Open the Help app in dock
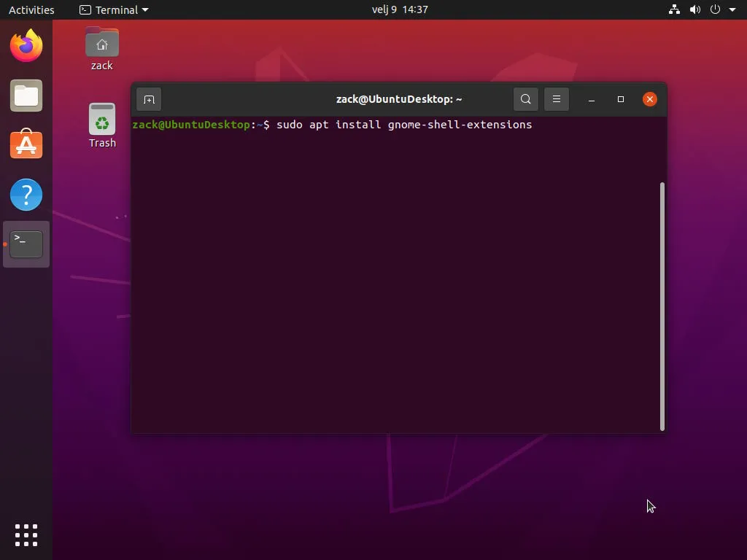 [x=26, y=195]
